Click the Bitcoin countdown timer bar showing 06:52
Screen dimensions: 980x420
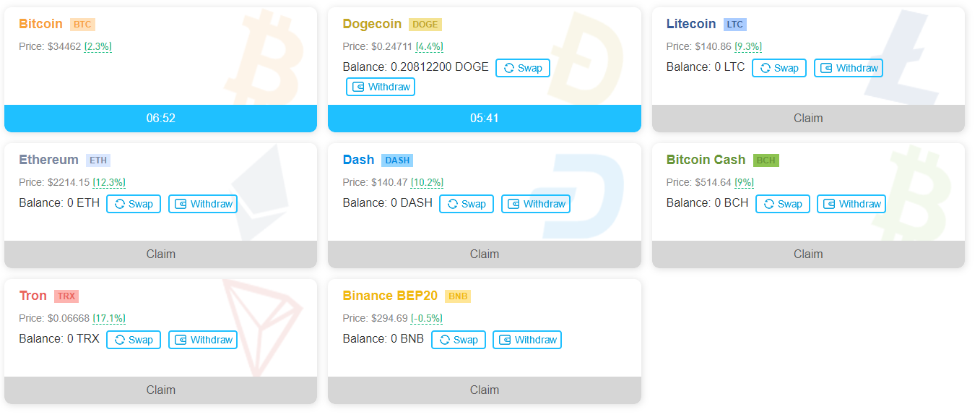(160, 118)
